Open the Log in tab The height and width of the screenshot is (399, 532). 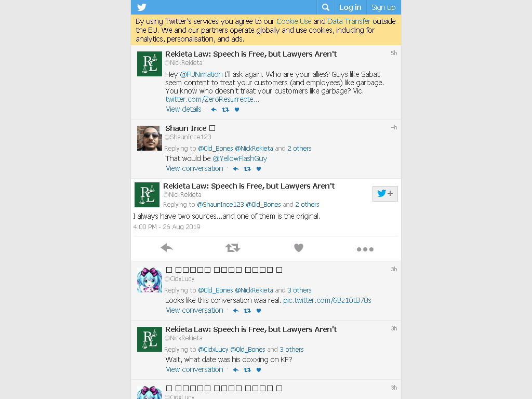pos(350,7)
